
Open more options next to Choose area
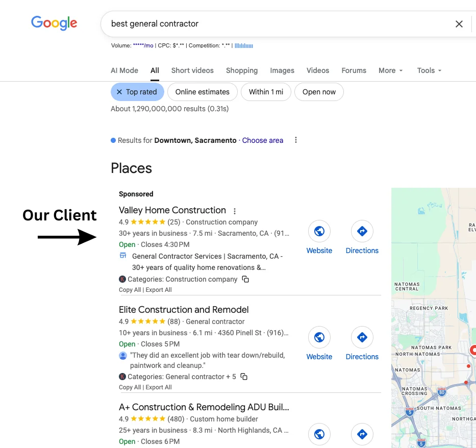click(x=296, y=140)
